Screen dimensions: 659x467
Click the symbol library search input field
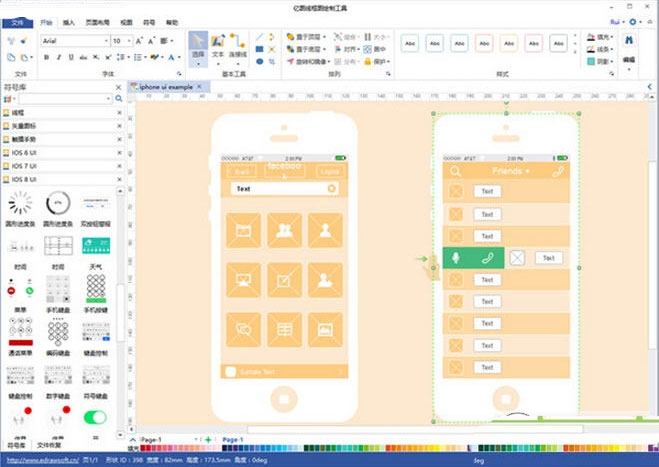[65, 98]
